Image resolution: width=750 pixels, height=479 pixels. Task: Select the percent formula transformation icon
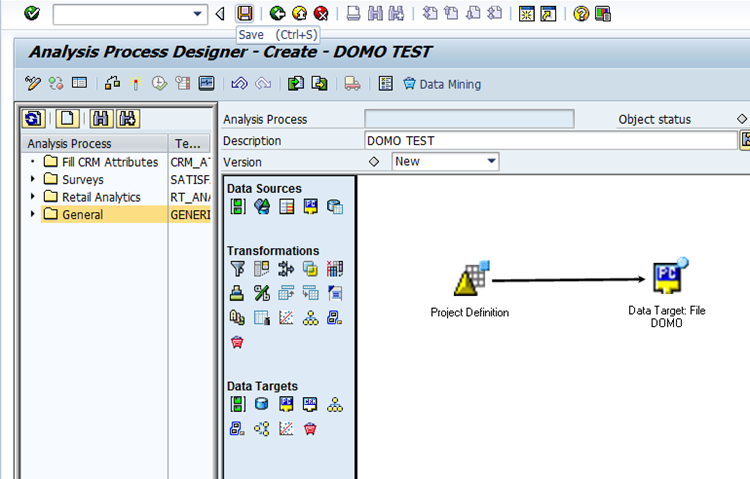point(262,293)
